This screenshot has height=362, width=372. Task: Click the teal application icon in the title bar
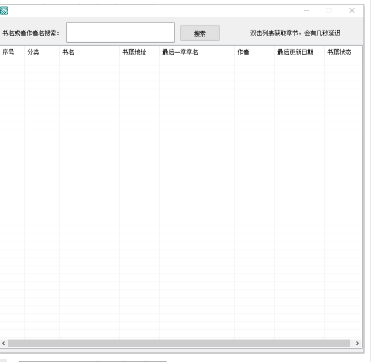[x=4, y=11]
